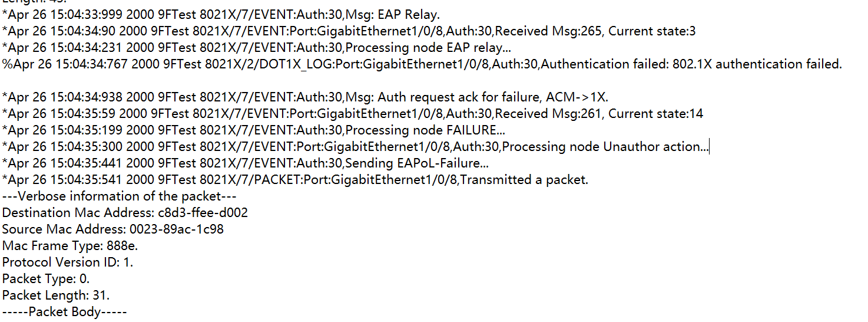Click the "Packet Body" separator line
Screen dimensions: 868x322
coord(64,312)
